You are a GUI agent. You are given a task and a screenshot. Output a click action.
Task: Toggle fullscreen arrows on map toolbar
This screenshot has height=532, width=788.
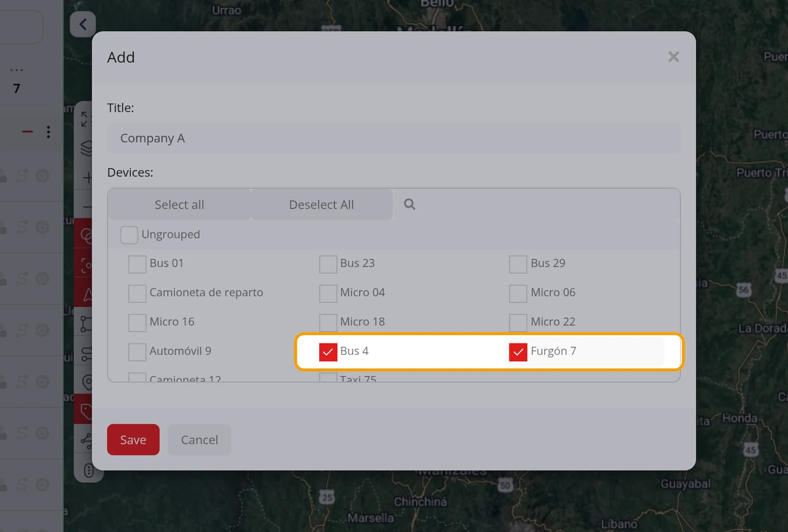(85, 119)
